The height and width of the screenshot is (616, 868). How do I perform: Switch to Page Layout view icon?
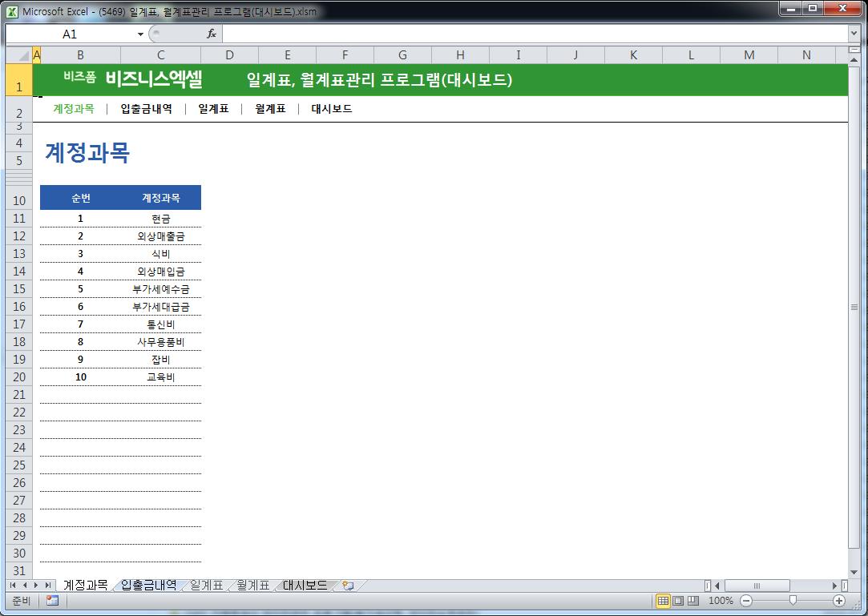[x=678, y=601]
